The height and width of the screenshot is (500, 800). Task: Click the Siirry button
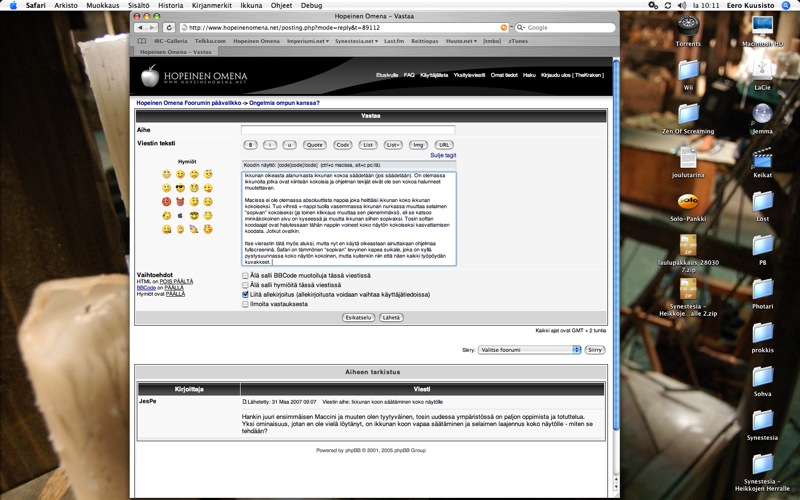point(594,350)
